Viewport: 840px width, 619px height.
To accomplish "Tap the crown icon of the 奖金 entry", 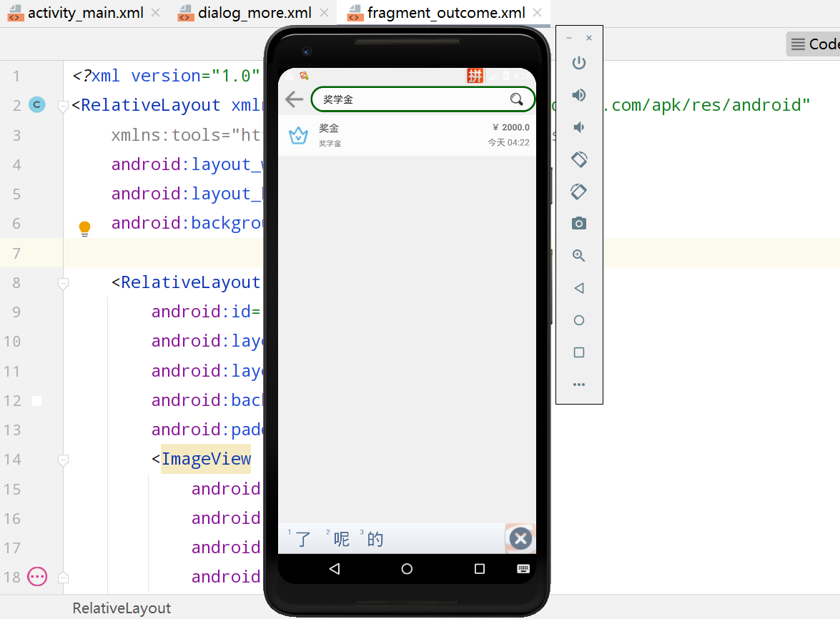I will click(x=298, y=136).
